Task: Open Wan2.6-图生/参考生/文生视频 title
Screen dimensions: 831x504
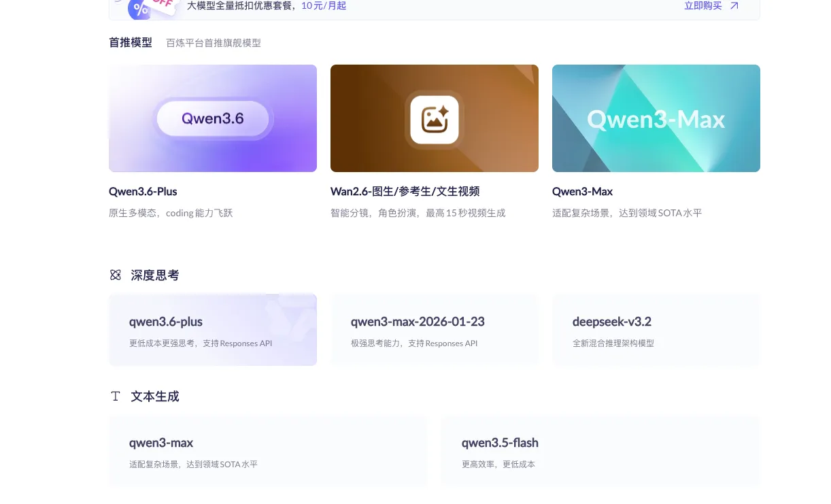Action: (405, 192)
